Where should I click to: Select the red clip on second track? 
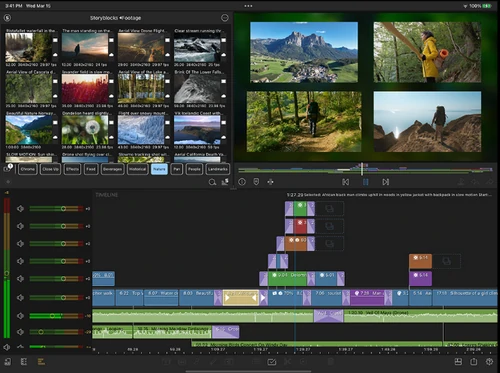click(x=300, y=226)
